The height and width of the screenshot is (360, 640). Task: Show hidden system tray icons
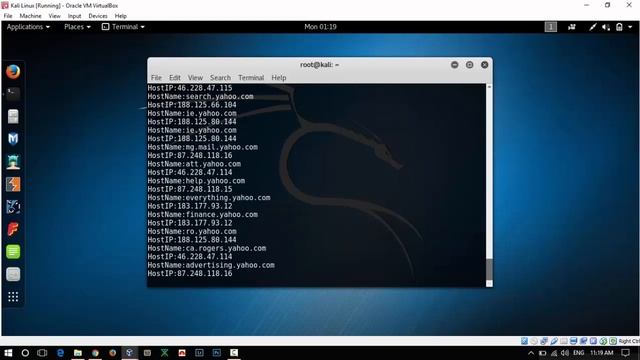[531, 353]
